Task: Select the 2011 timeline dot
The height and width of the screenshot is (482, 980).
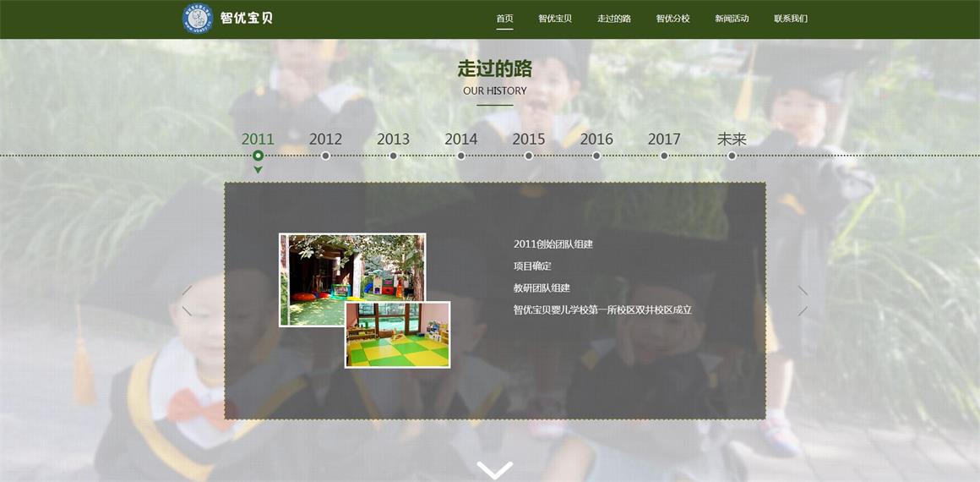Action: [258, 156]
